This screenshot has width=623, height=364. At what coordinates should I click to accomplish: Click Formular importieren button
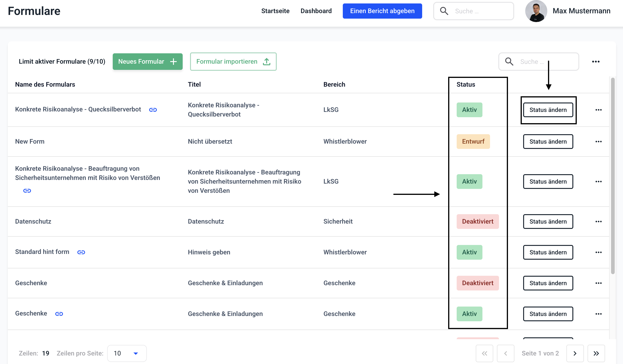[233, 62]
